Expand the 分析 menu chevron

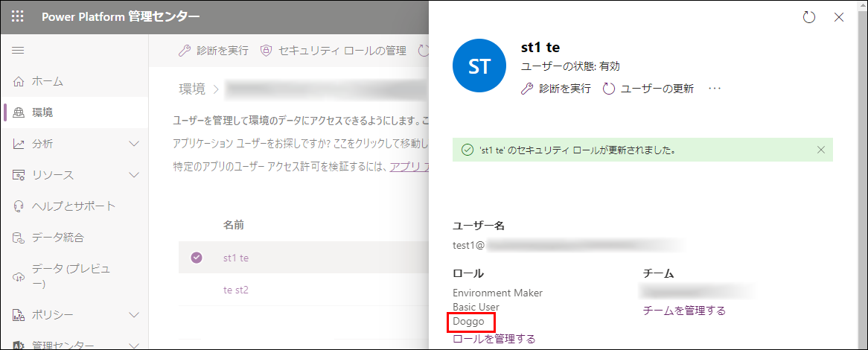tap(134, 144)
